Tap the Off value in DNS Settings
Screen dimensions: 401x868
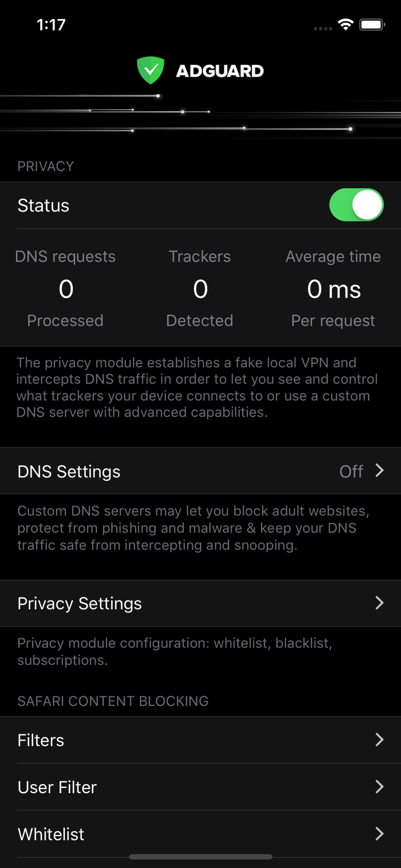coord(351,471)
